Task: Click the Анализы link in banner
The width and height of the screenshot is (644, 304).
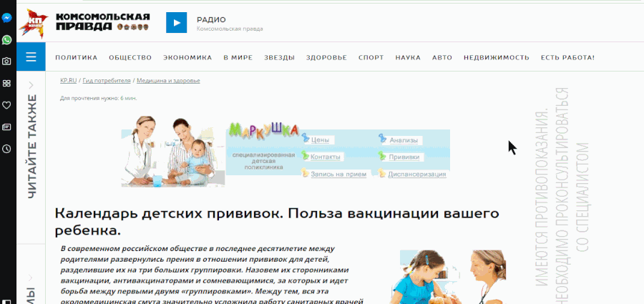Action: point(404,140)
